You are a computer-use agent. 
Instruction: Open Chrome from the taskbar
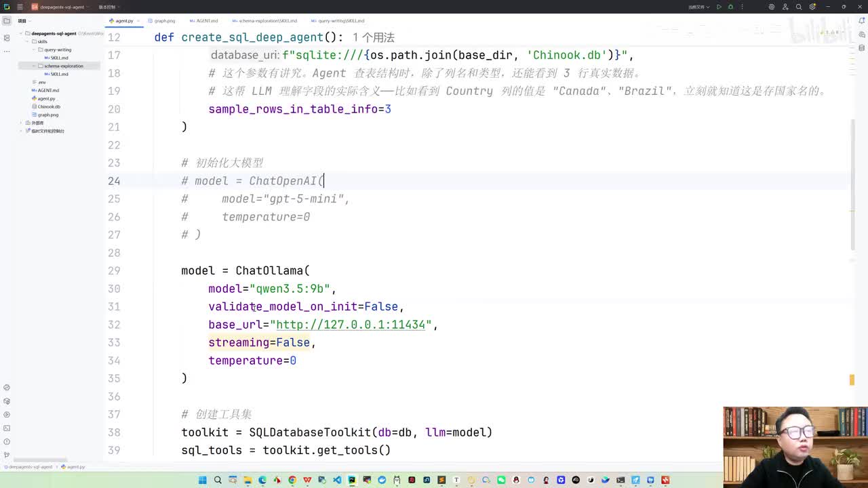[x=292, y=480]
